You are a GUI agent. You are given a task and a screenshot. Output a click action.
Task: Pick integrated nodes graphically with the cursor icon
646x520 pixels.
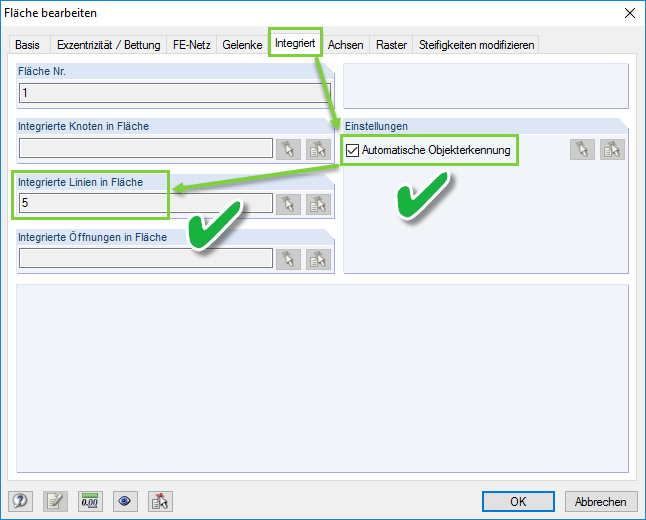tap(288, 149)
